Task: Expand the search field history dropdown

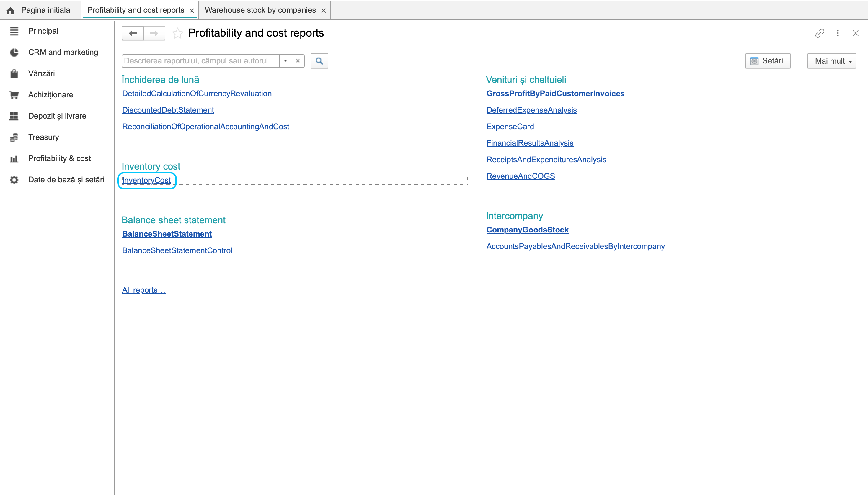Action: pyautogui.click(x=285, y=61)
